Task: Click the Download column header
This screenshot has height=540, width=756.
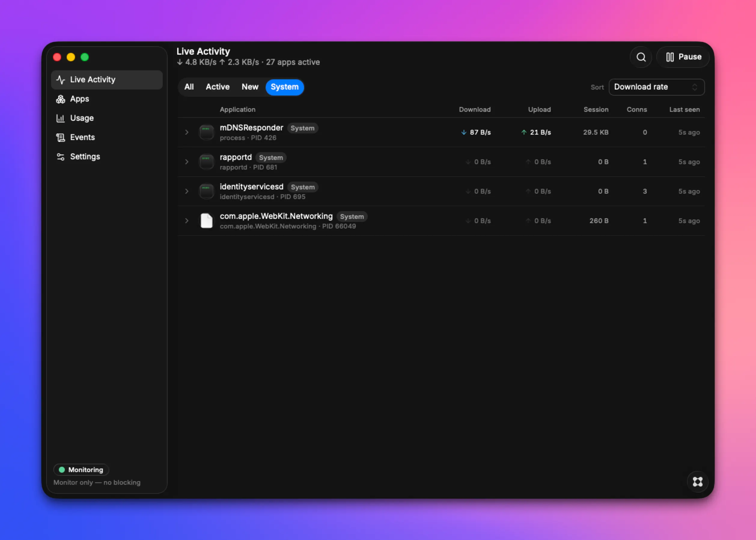Action: click(475, 110)
